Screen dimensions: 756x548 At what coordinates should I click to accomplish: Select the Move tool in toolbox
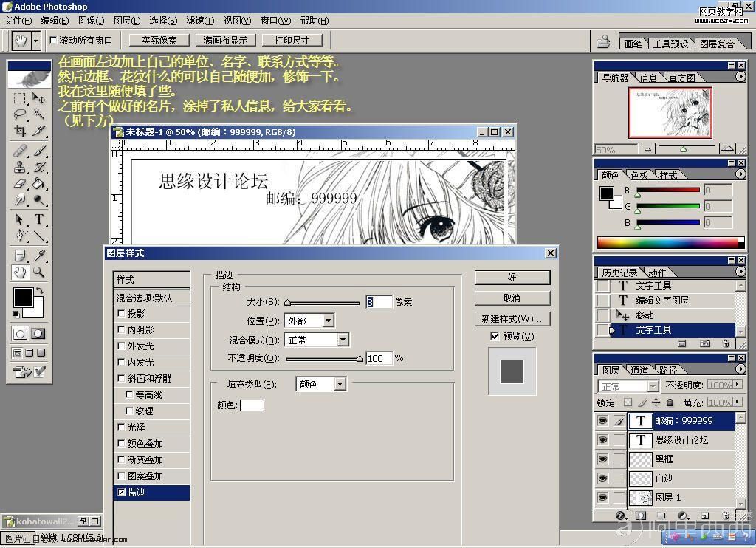[39, 98]
